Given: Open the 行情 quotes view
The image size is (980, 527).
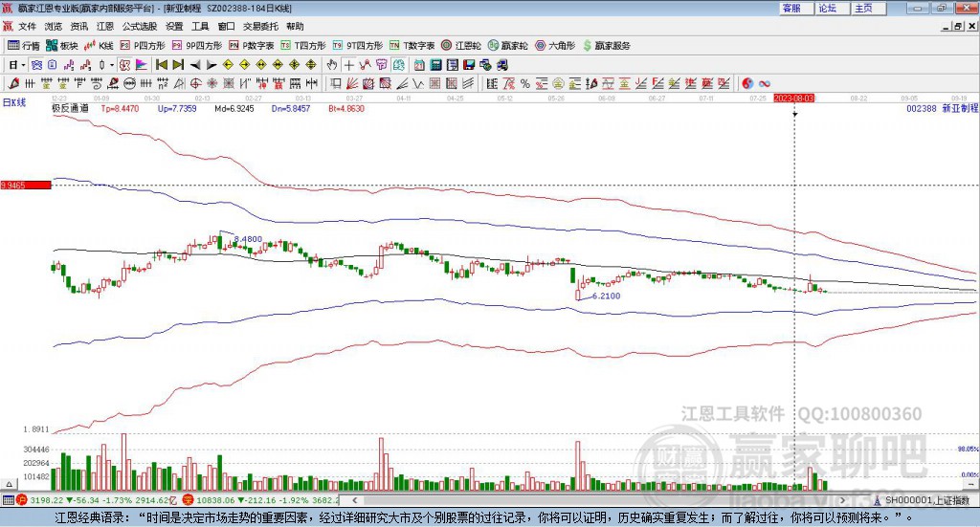Looking at the screenshot, I should tap(23, 46).
